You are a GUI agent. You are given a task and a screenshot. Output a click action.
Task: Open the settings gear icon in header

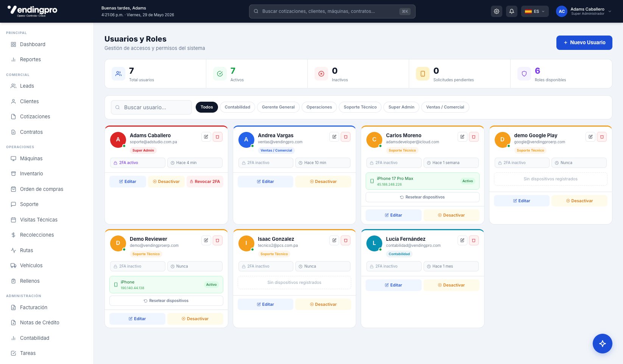coord(497,11)
